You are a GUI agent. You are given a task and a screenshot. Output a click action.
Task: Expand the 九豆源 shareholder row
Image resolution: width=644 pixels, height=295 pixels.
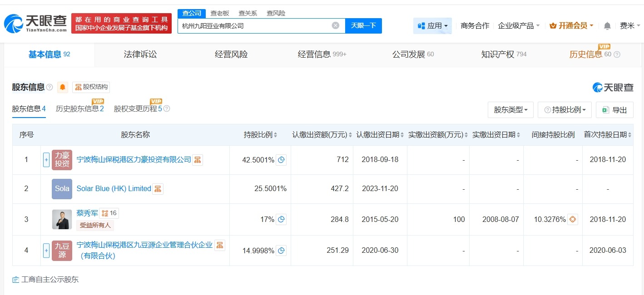click(46, 250)
